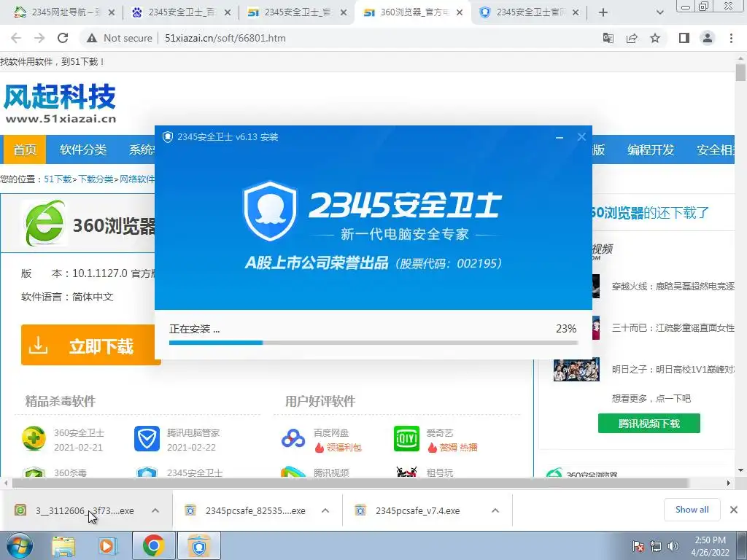Image resolution: width=747 pixels, height=560 pixels.
Task: Select the 2345 installer taskbar icon
Action: pos(198,546)
